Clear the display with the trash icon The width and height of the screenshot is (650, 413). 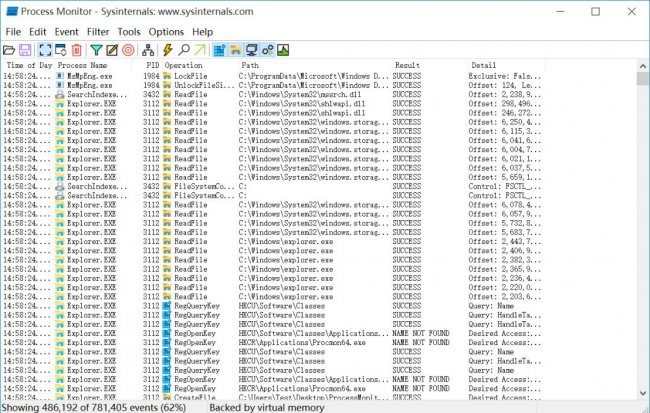(77, 50)
